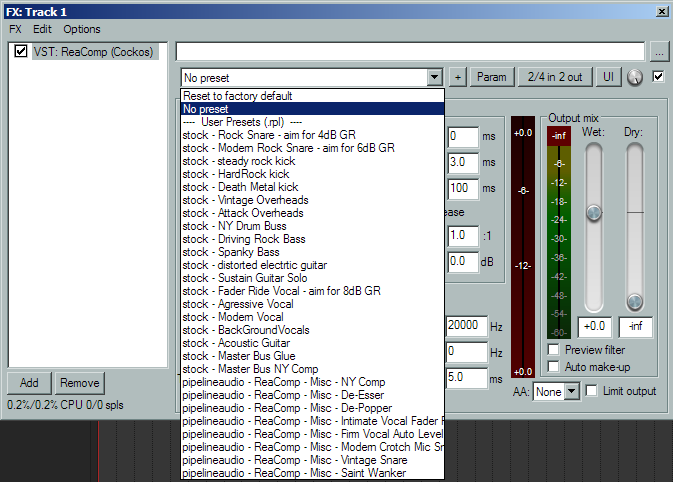Click the Add FX button
Screen dimensions: 673x482
(x=29, y=383)
